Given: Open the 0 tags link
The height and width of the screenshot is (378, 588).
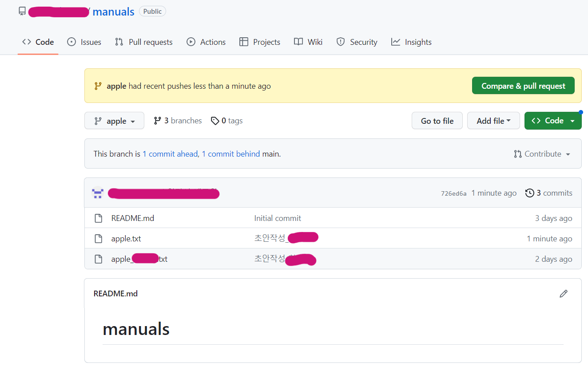Looking at the screenshot, I should (x=227, y=121).
